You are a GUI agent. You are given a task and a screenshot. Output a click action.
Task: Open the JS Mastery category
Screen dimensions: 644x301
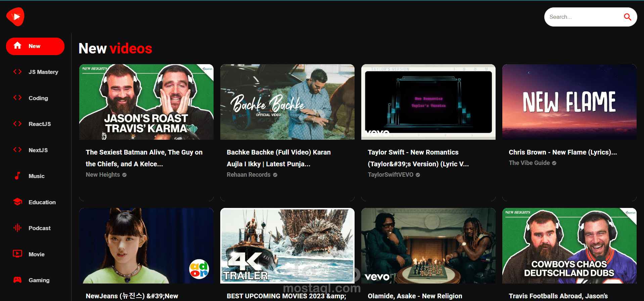pyautogui.click(x=35, y=72)
